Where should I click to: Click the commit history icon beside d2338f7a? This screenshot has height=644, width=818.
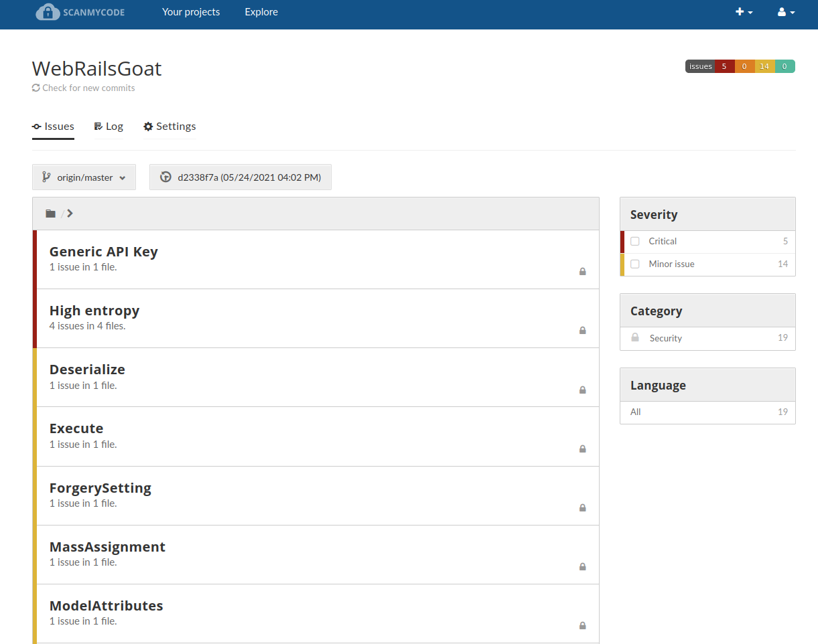(x=165, y=177)
